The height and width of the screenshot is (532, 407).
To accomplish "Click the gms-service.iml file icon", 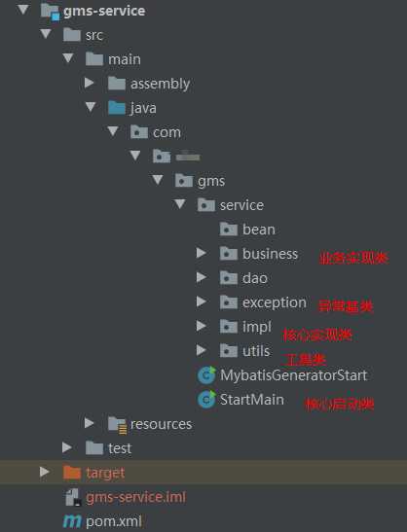I will [x=73, y=497].
